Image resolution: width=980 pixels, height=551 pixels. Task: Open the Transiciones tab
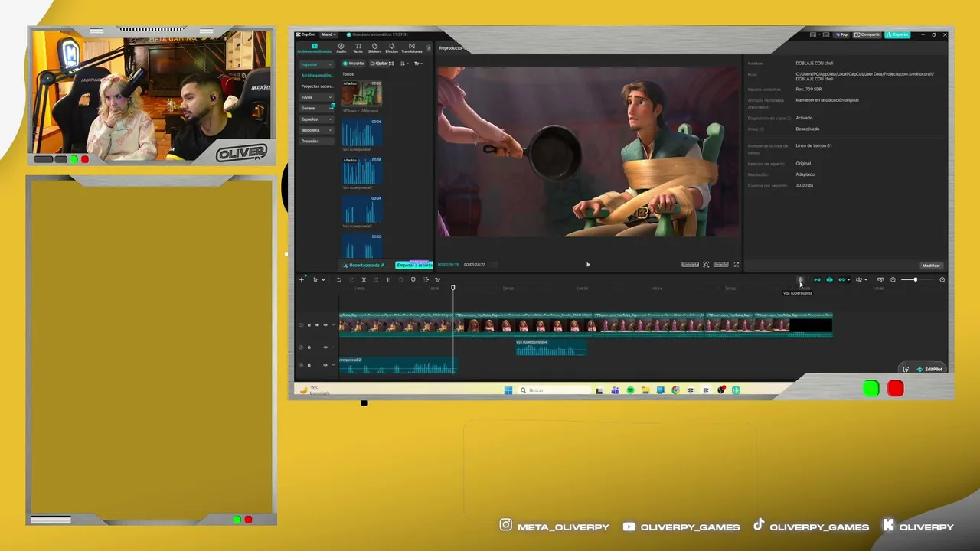click(411, 48)
